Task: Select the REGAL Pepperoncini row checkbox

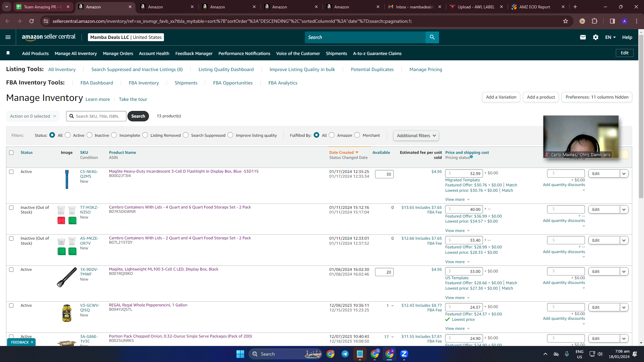Action: [x=11, y=305]
